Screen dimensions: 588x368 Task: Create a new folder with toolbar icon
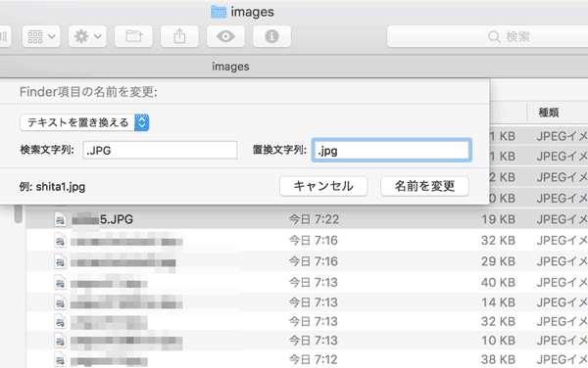(x=133, y=36)
